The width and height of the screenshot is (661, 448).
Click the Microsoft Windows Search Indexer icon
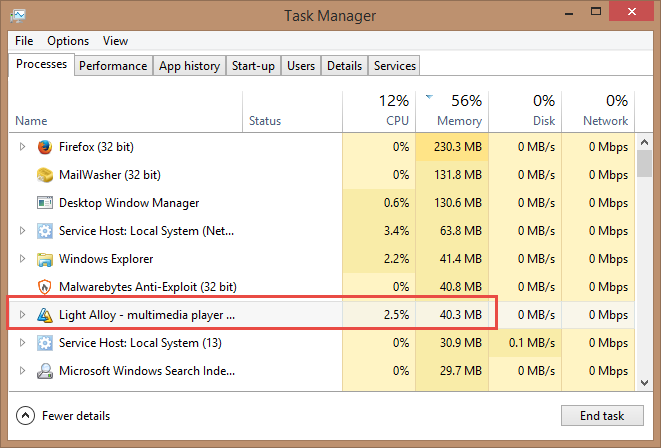pos(45,371)
